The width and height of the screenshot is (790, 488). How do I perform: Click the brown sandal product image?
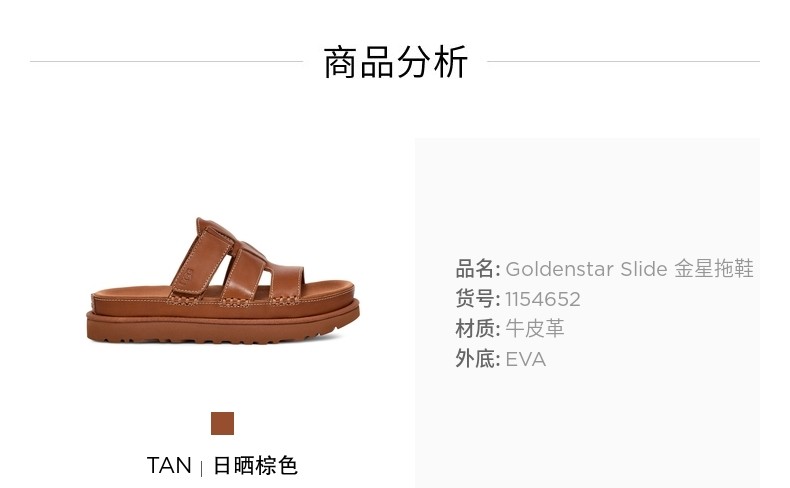(x=223, y=281)
